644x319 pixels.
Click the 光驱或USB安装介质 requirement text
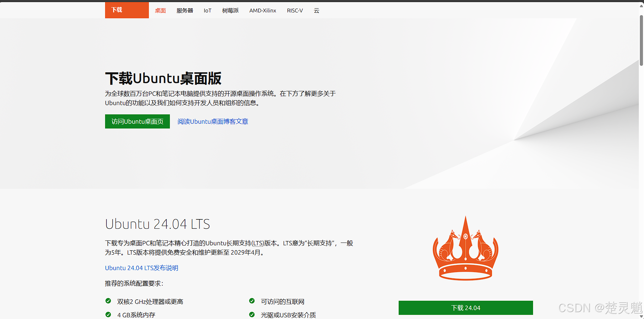point(288,315)
